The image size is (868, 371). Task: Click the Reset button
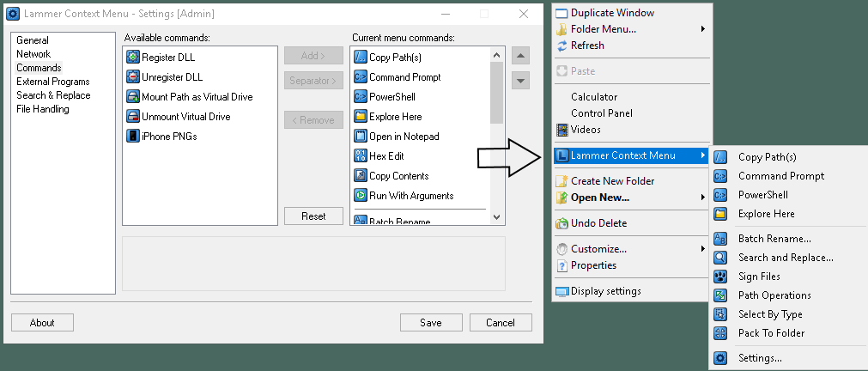pos(313,216)
